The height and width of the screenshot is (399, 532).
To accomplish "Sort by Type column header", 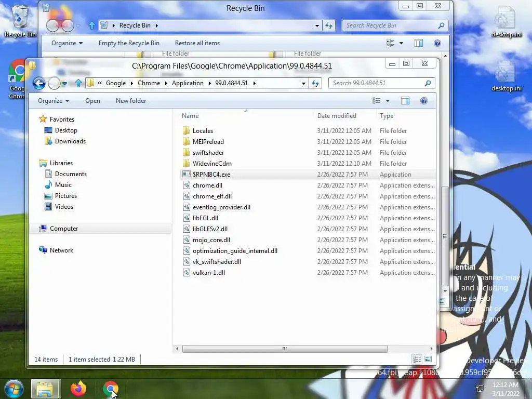I will (387, 116).
